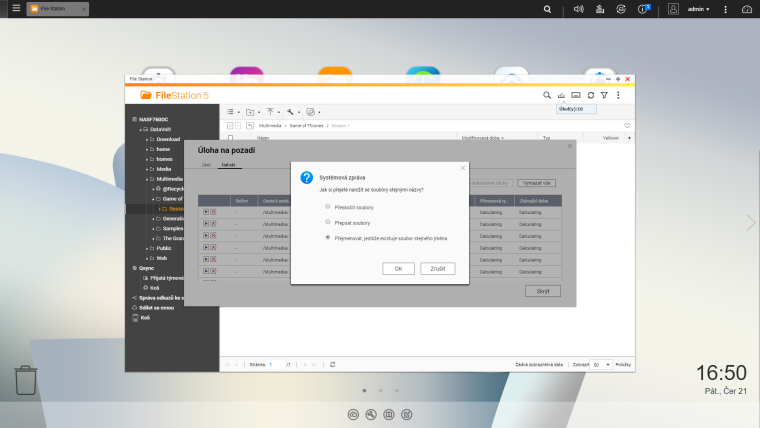Open the desktop trash can
The image size is (760, 428).
[x=25, y=380]
